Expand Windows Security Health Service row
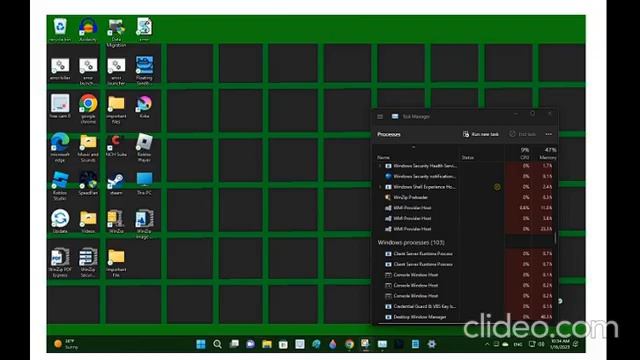Image resolution: width=640 pixels, height=360 pixels. click(380, 166)
